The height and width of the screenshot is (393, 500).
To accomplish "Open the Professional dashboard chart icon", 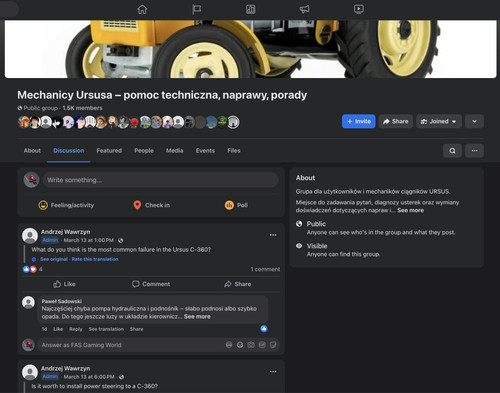I will click(250, 9).
